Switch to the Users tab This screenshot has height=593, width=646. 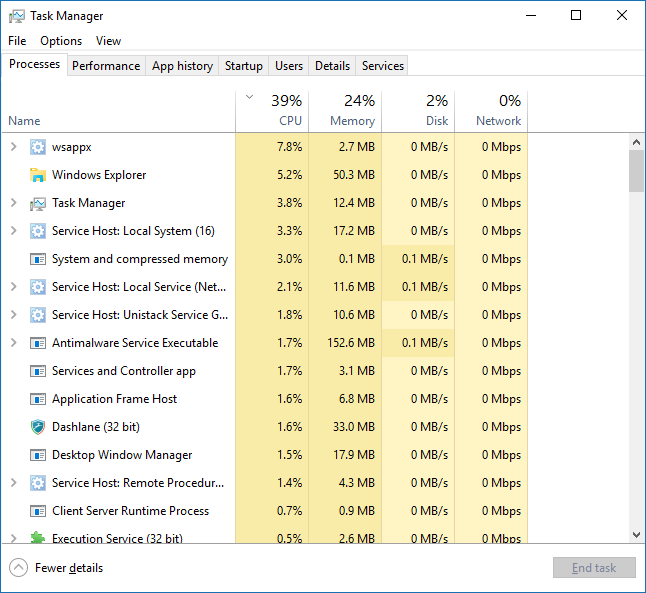click(289, 66)
